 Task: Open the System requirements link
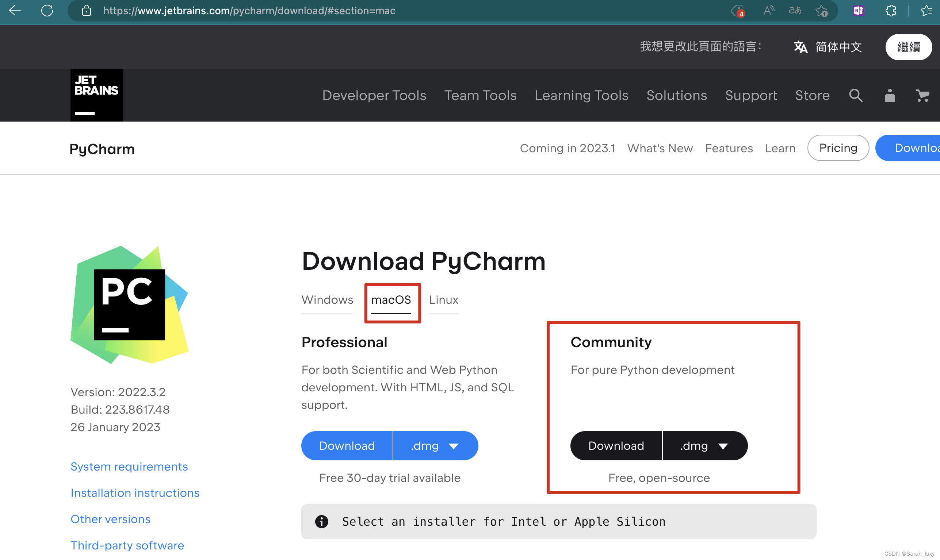(129, 467)
